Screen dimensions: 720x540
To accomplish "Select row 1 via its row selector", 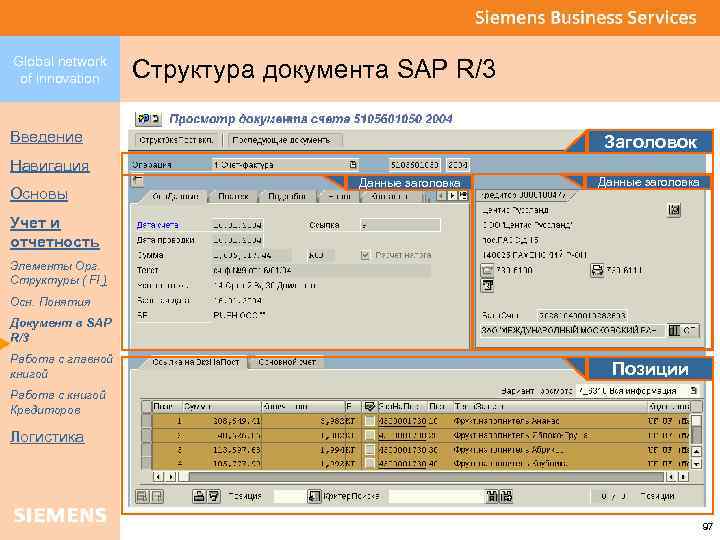I will click(x=146, y=421).
